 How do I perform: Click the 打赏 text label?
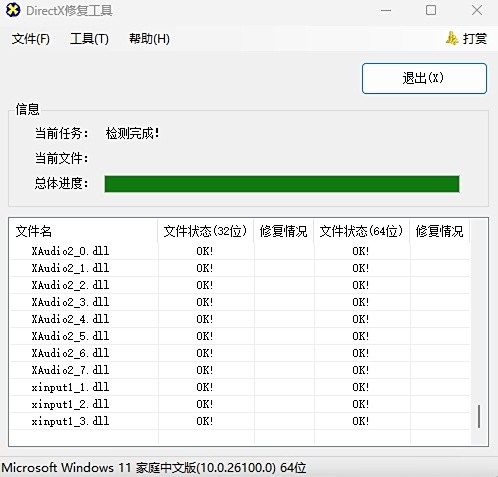pos(475,39)
